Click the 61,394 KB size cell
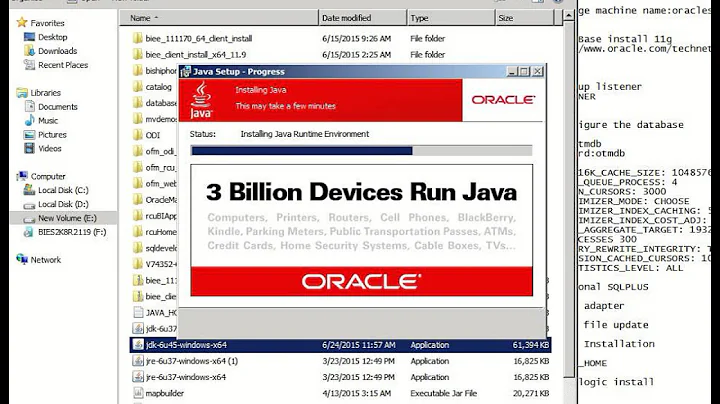Image resolution: width=720 pixels, height=404 pixels. pyautogui.click(x=531, y=345)
